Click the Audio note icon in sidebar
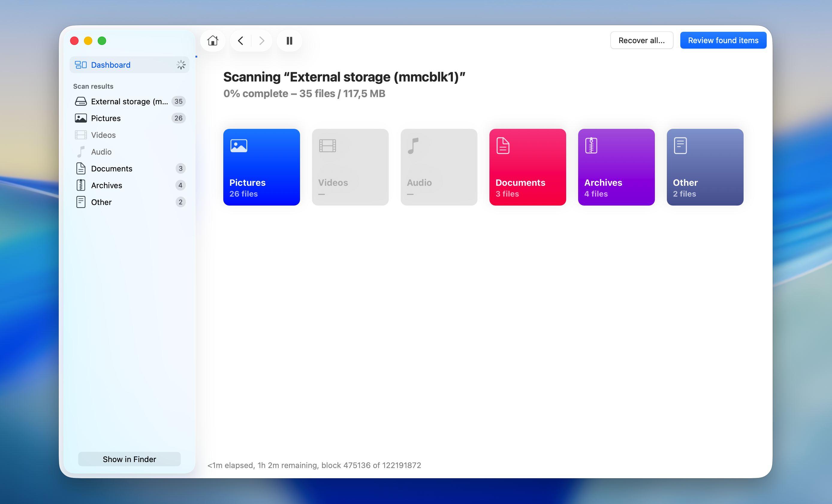The width and height of the screenshot is (832, 504). click(81, 152)
